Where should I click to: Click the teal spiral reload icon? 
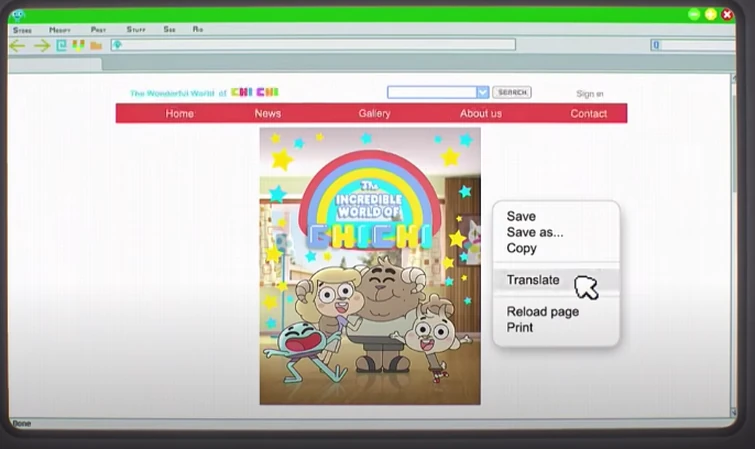(x=61, y=46)
